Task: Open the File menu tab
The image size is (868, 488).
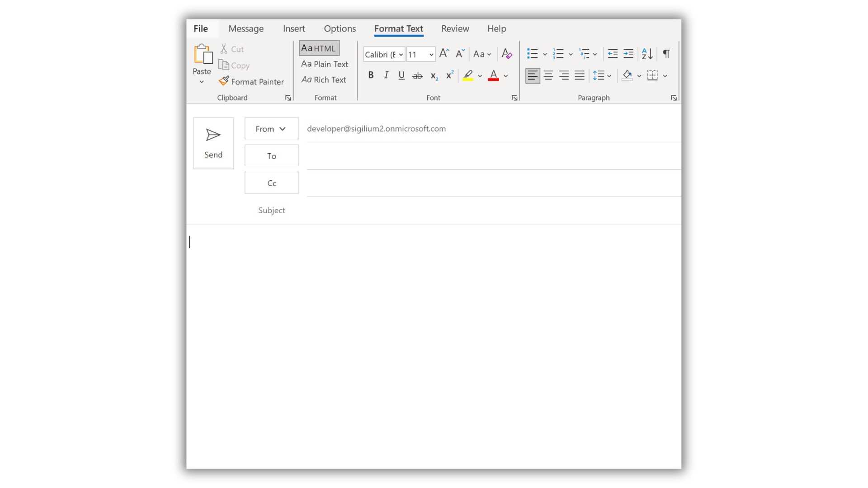Action: click(201, 28)
